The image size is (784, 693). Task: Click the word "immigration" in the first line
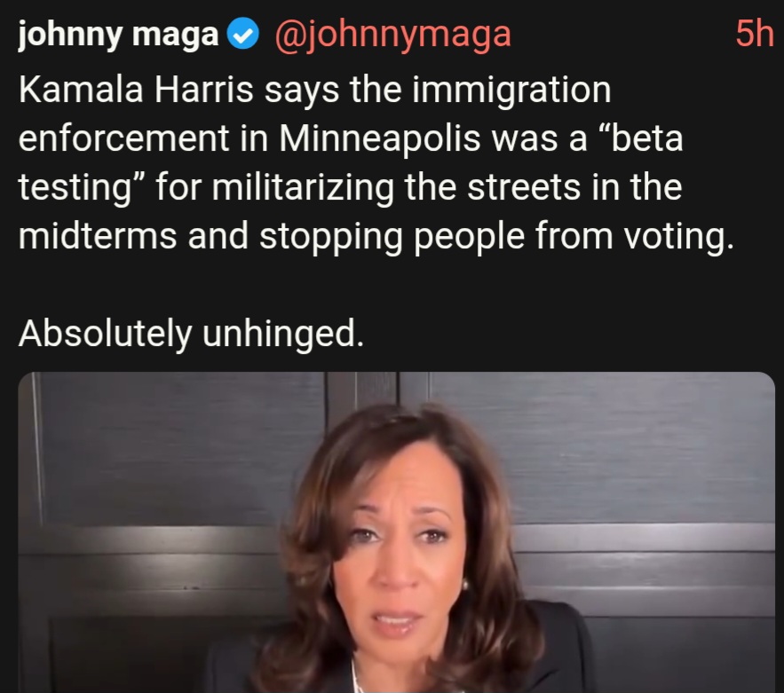tap(511, 90)
